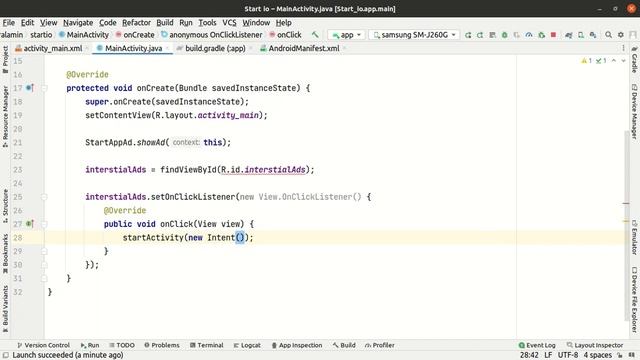Toggle the Bookmarks side panel
The height and width of the screenshot is (360, 640).
[x=5, y=254]
